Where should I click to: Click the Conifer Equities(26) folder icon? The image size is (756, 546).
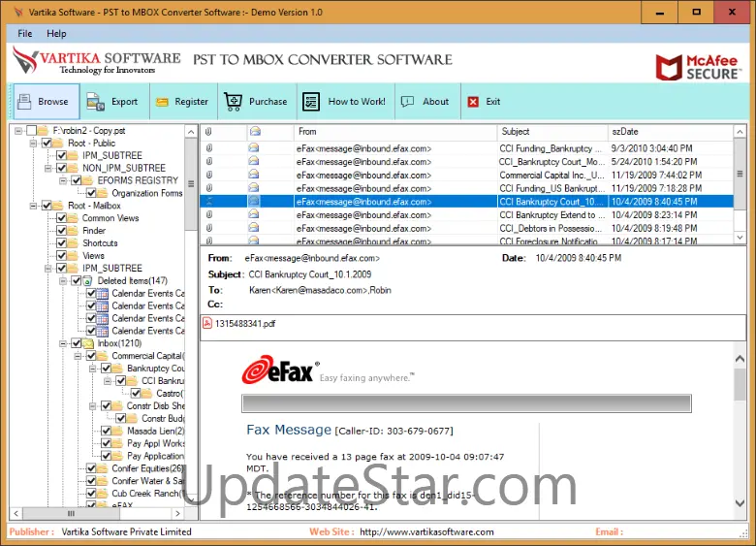102,468
